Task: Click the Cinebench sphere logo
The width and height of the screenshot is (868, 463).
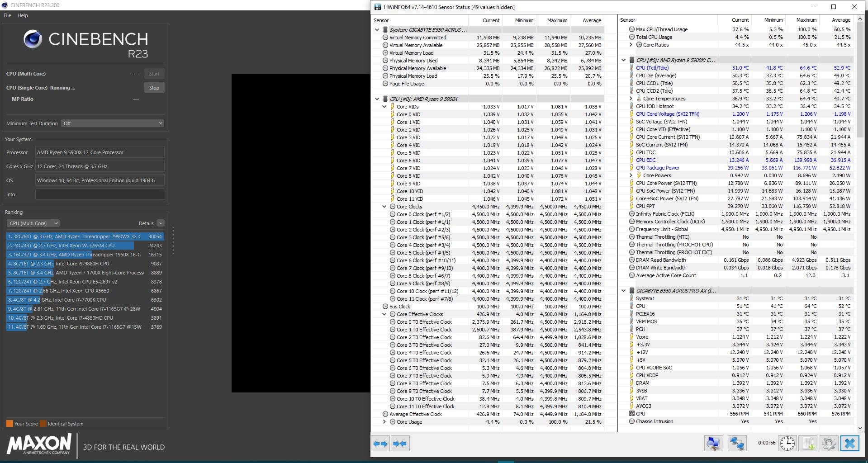Action: [x=33, y=39]
